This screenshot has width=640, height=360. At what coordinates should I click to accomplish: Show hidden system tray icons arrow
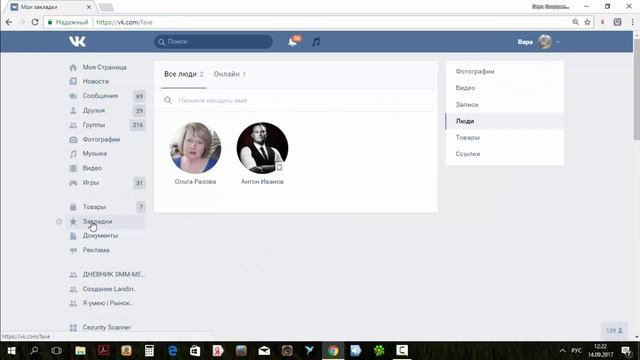point(562,351)
